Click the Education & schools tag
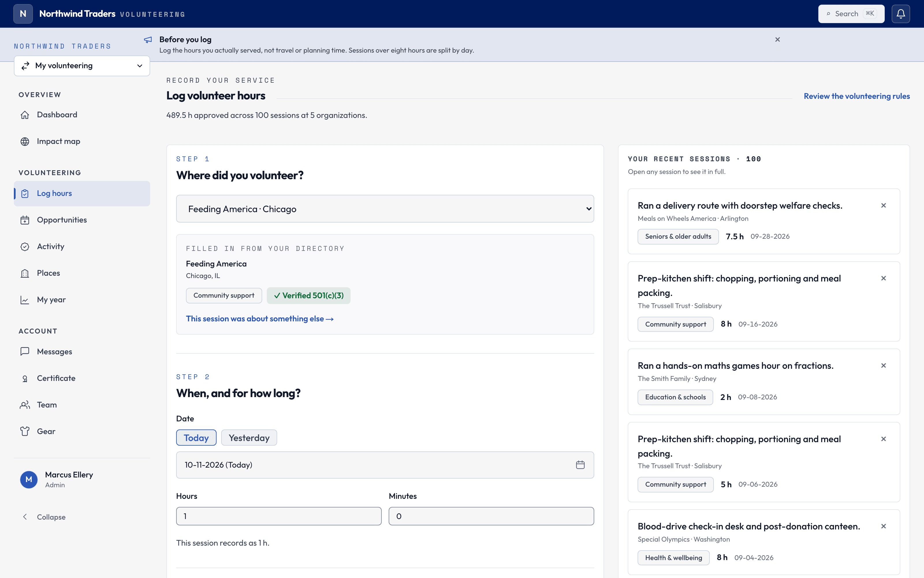This screenshot has height=578, width=924. point(675,397)
